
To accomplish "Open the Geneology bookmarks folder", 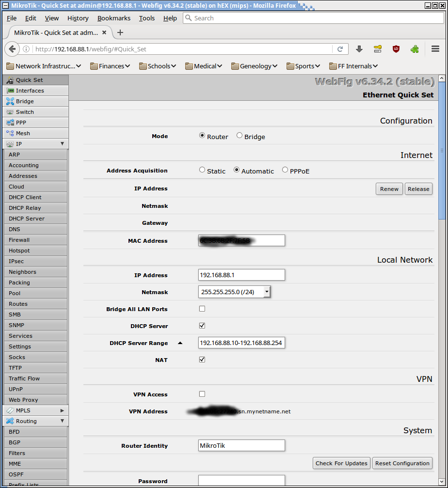I will point(255,66).
